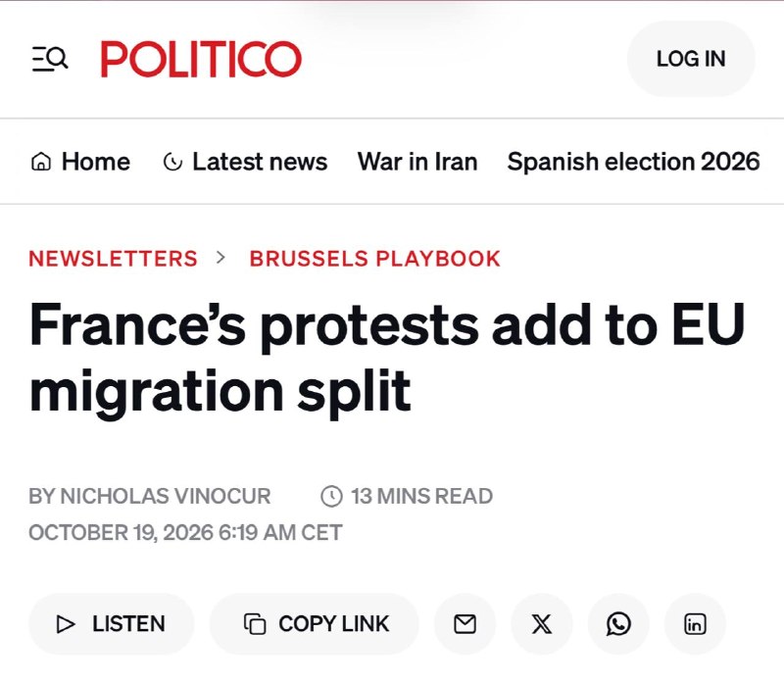Open the Spanish election 2026 section
This screenshot has width=784, height=683.
tap(633, 162)
